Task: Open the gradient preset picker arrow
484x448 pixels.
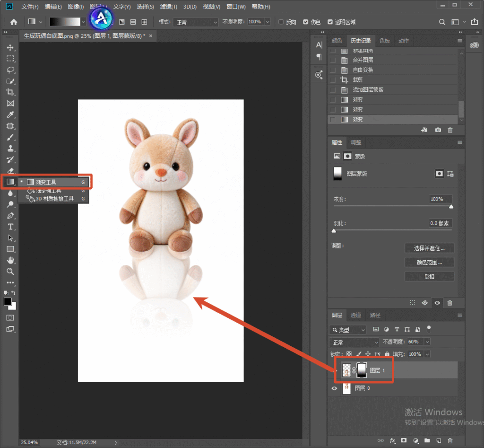Action: point(83,22)
